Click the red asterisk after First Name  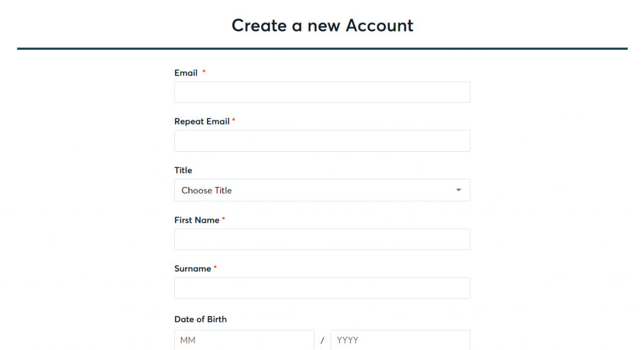pyautogui.click(x=223, y=219)
